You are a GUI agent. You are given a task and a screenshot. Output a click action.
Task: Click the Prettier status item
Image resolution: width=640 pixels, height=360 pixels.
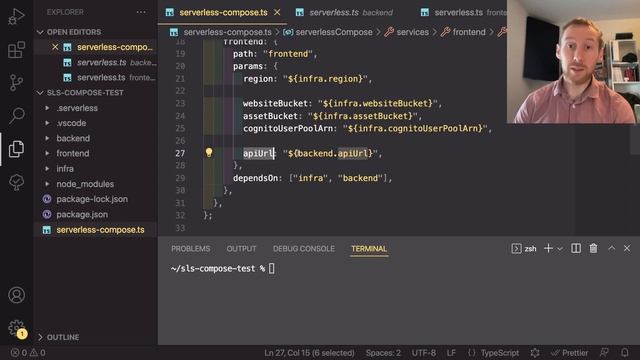tap(569, 353)
